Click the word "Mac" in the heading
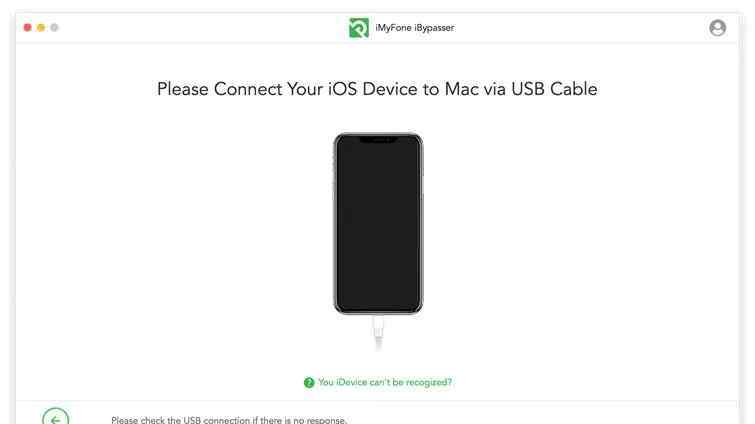 point(462,89)
